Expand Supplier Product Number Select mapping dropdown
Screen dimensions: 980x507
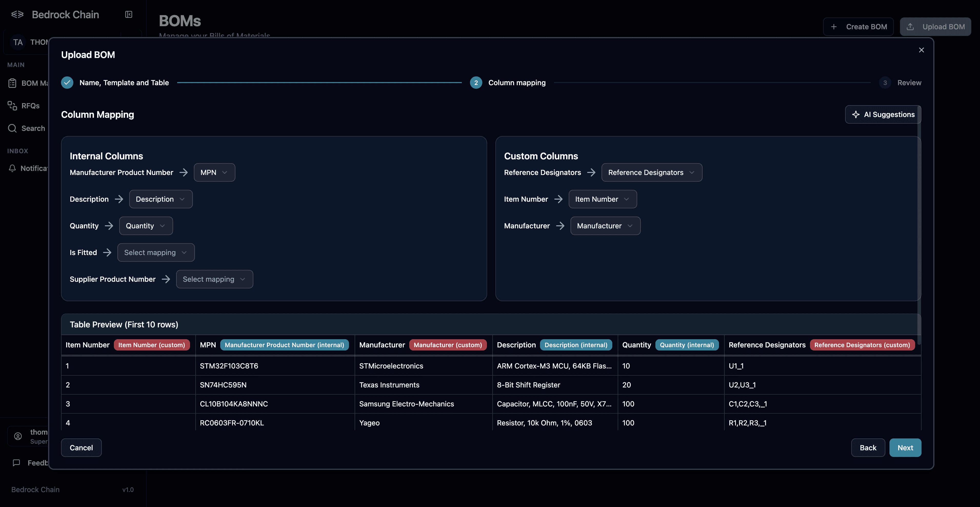point(214,279)
